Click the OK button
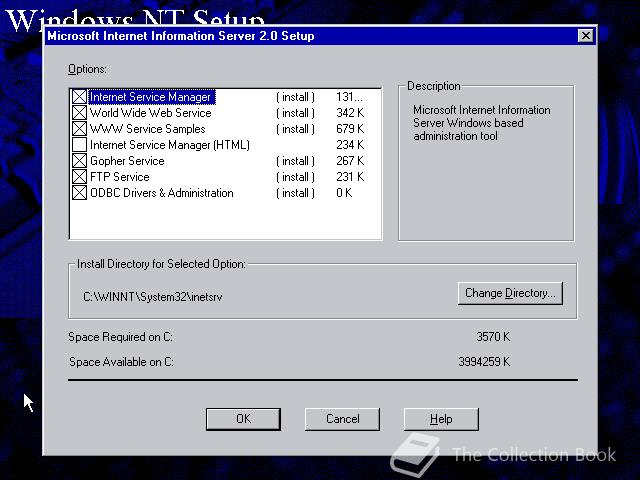Screen dimensions: 640x480 [x=243, y=419]
